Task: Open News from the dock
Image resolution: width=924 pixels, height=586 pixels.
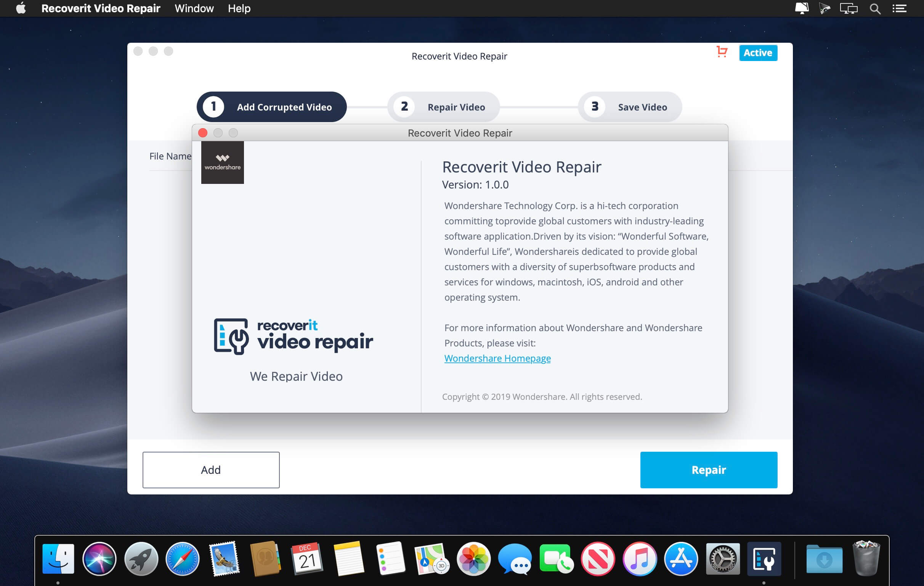Action: click(x=598, y=559)
